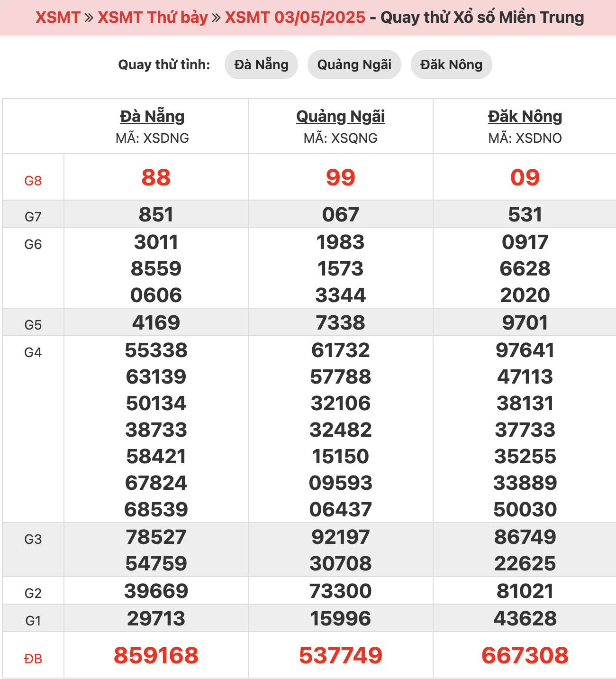This screenshot has height=679, width=616.
Task: Click G4 number 63139
Action: pyautogui.click(x=156, y=376)
